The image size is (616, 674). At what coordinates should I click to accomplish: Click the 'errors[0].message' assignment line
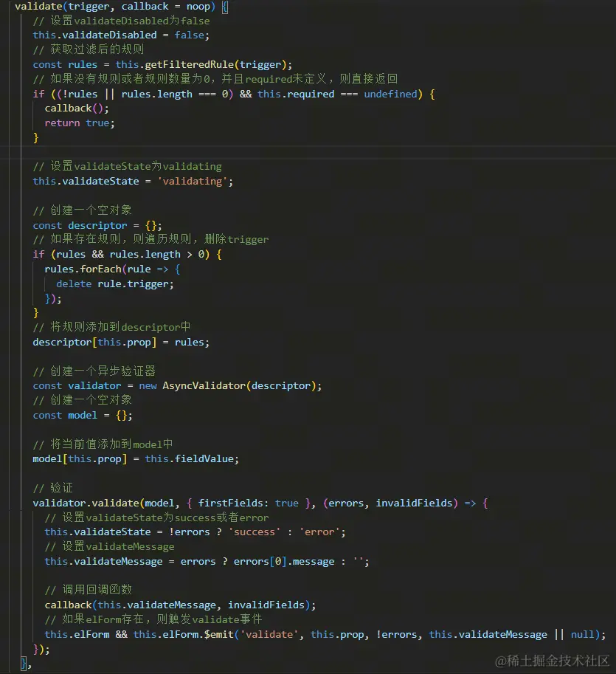point(207,561)
